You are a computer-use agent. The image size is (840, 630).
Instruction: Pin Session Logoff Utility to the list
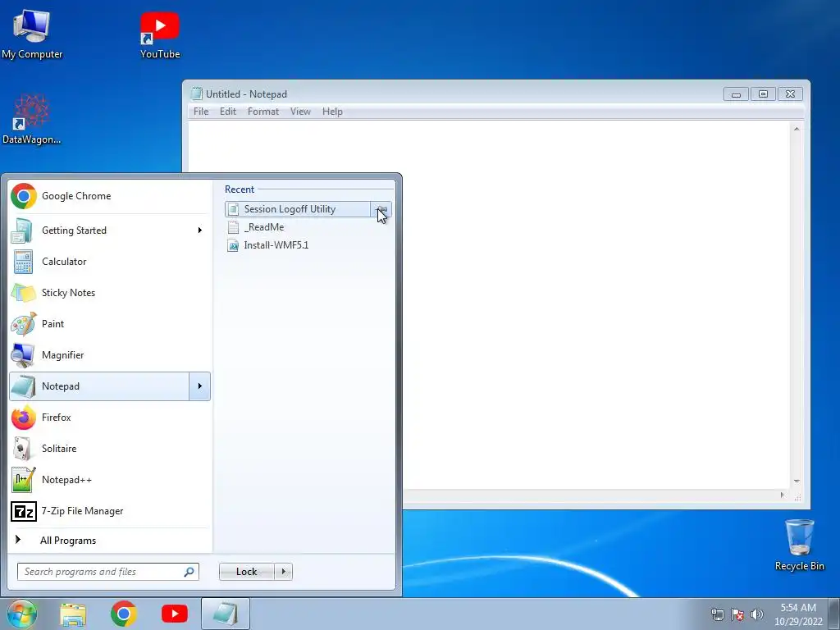tap(381, 209)
